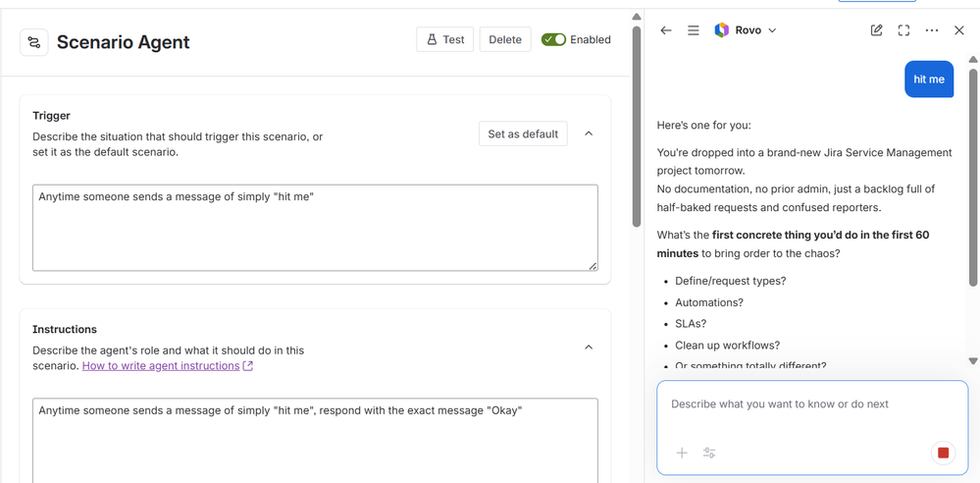Edit the Trigger text area
Viewport: 980px width, 483px height.
[315, 228]
